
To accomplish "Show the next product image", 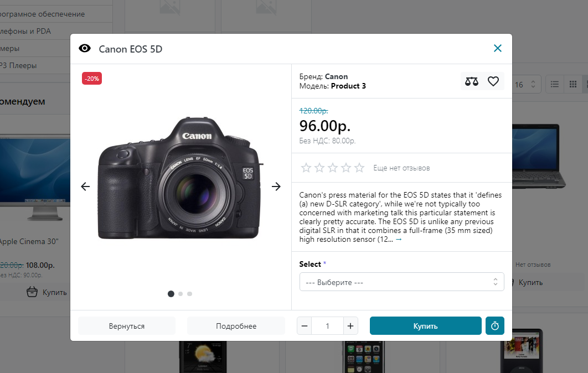I will tap(276, 186).
